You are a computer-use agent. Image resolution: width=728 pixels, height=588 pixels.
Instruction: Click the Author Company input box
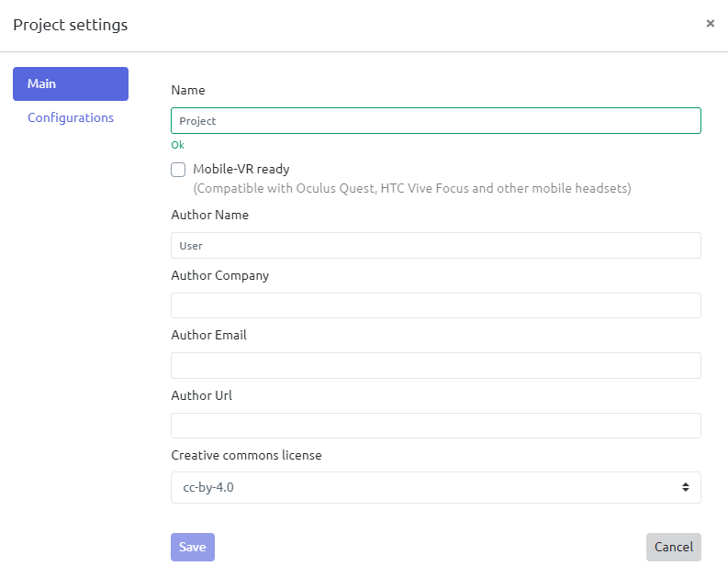click(435, 305)
